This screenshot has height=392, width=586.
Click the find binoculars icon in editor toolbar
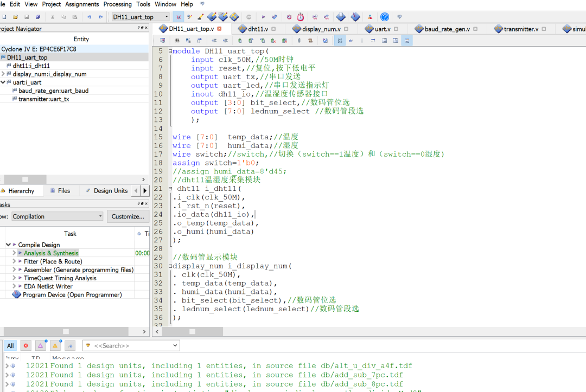point(176,40)
